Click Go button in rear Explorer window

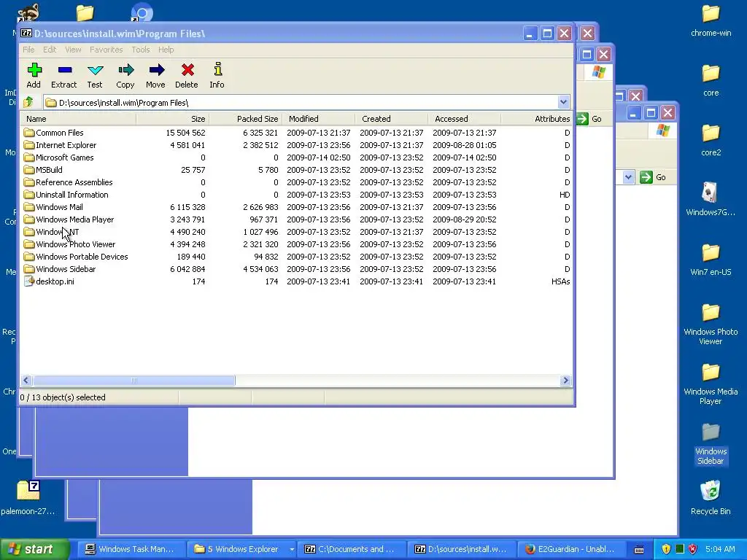click(654, 177)
